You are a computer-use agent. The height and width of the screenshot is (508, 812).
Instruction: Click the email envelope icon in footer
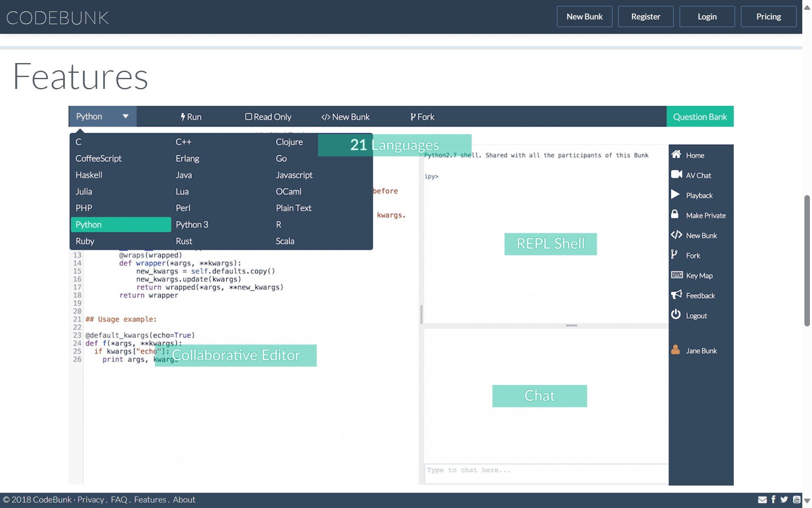coord(762,500)
